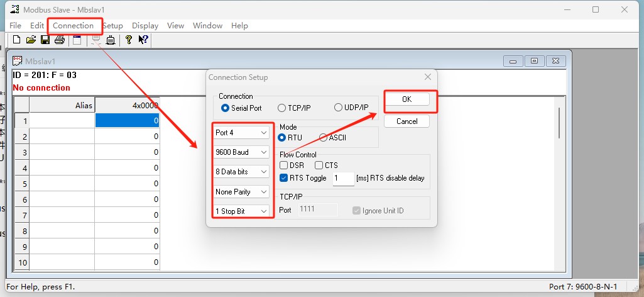Close the Connection Setup dialog
Viewport: 644px width, 297px height.
[x=428, y=77]
